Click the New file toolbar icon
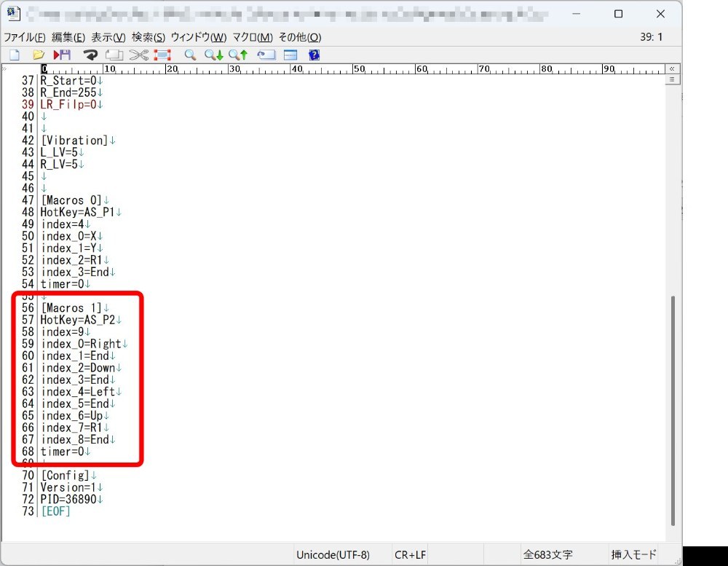 coord(15,55)
